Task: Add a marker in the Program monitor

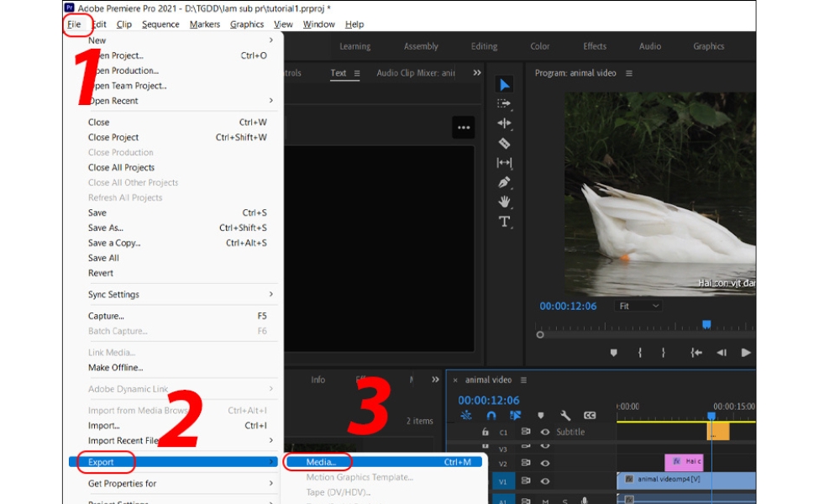Action: 614,353
